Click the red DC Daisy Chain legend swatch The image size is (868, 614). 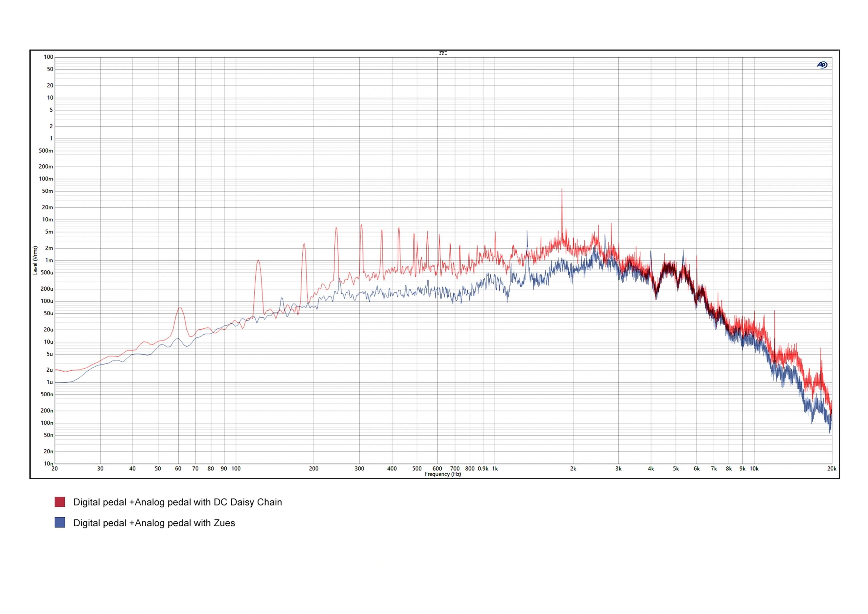coord(60,502)
